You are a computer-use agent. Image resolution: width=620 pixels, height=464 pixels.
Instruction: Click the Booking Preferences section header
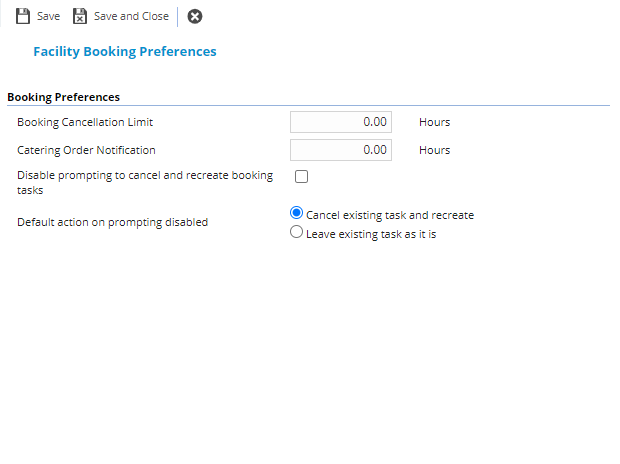64,97
